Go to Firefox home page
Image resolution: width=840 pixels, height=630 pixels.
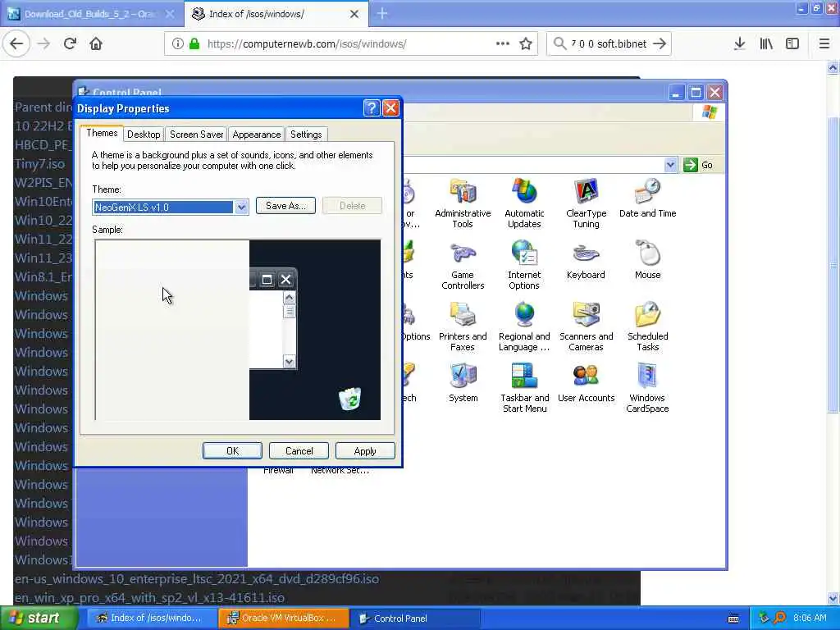(96, 43)
